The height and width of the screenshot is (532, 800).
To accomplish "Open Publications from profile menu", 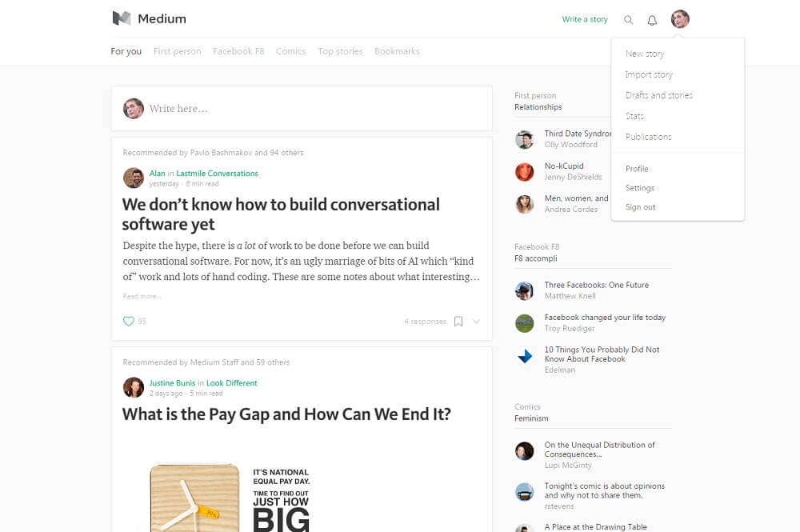I will 649,137.
